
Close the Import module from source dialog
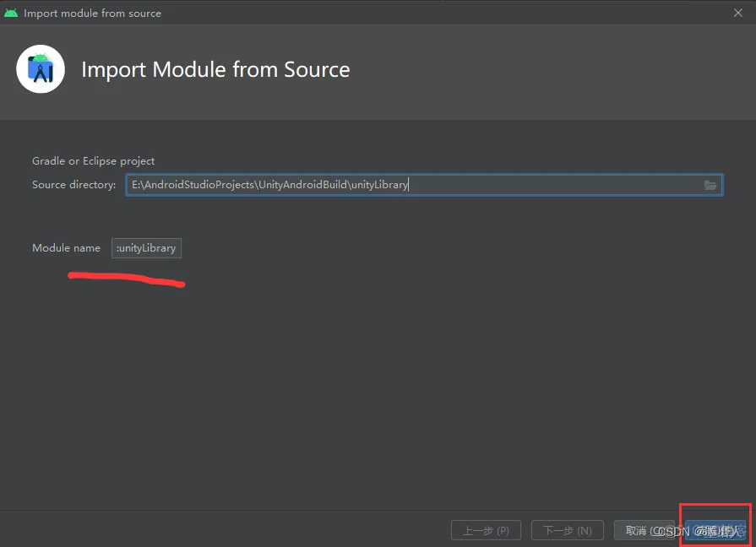tap(738, 13)
